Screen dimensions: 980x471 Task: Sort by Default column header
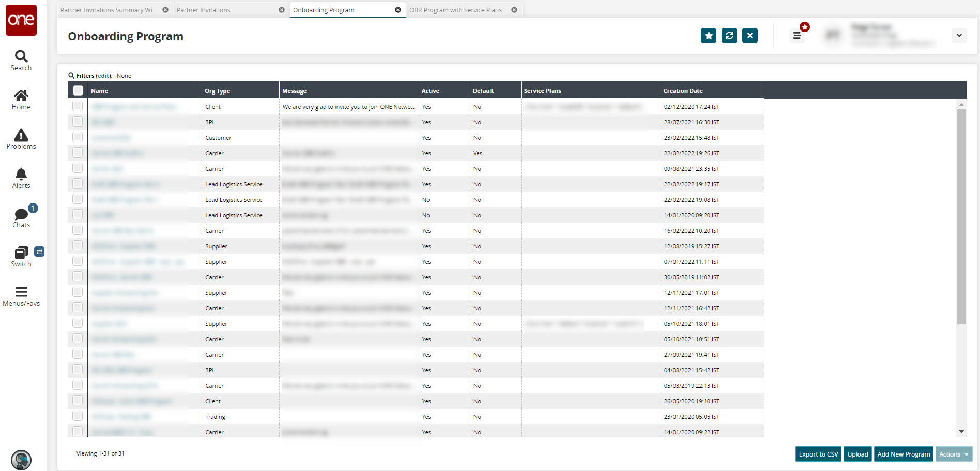pos(495,90)
